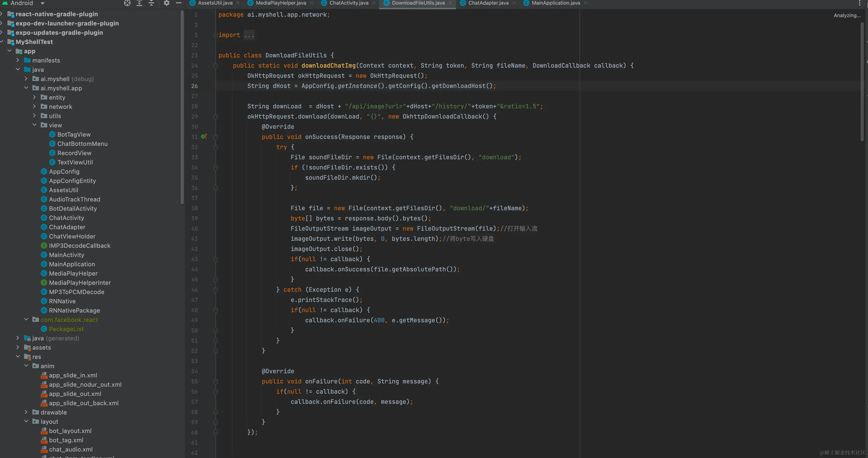Open the TextViewUtil class
This screenshot has width=868, height=458.
(x=75, y=162)
